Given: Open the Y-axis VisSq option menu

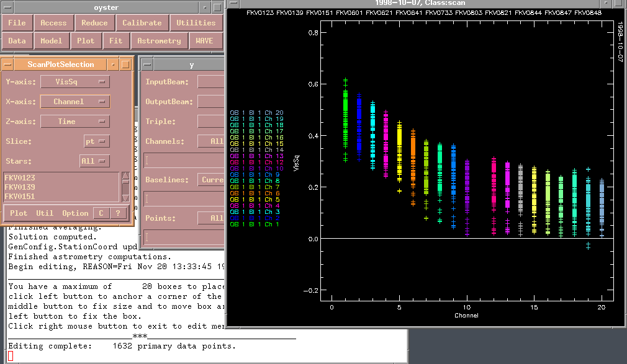Looking at the screenshot, I should coord(74,82).
